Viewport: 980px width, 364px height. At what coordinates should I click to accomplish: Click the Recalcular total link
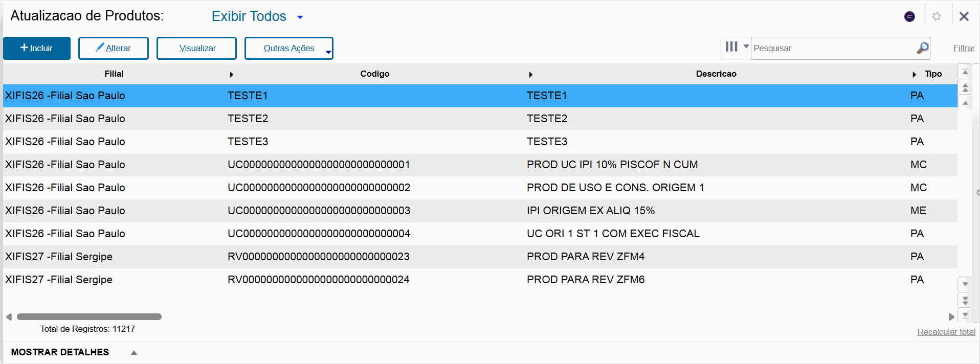coord(946,332)
